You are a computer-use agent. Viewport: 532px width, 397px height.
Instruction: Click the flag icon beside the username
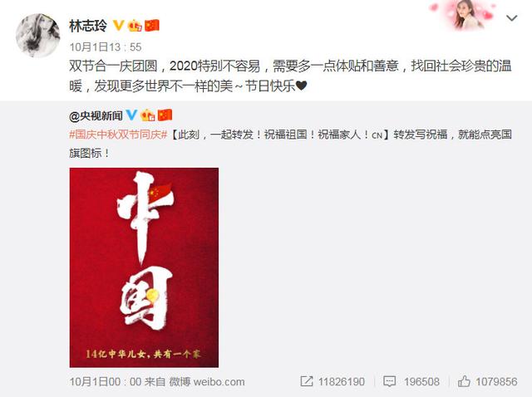[x=151, y=26]
